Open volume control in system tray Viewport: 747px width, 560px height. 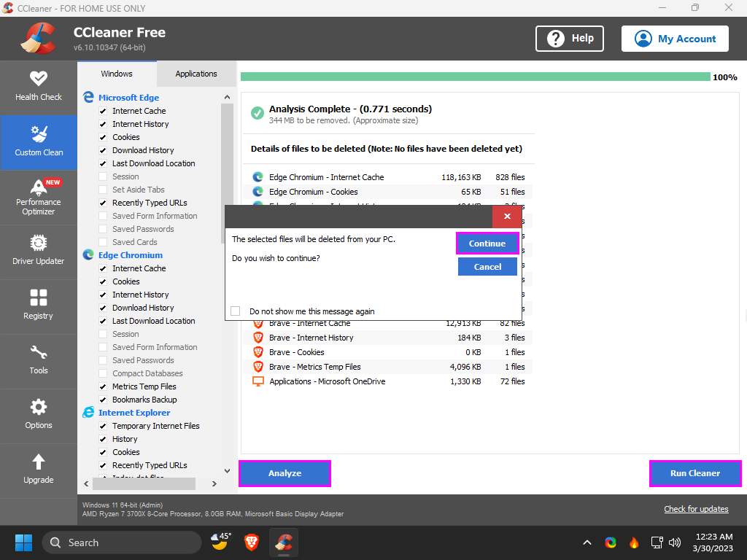(x=675, y=542)
